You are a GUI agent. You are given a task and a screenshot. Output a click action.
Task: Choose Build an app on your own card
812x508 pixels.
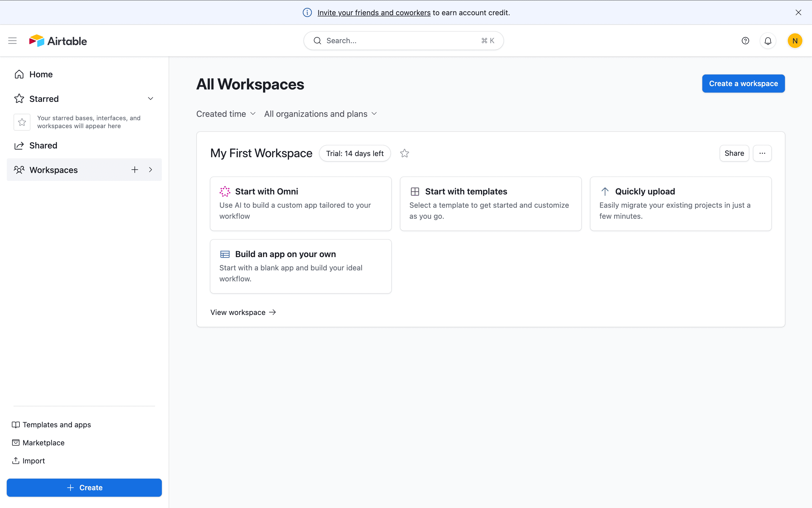[301, 266]
